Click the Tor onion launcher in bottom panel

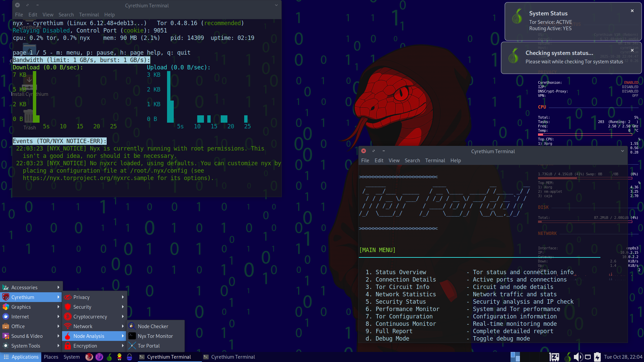[109, 357]
